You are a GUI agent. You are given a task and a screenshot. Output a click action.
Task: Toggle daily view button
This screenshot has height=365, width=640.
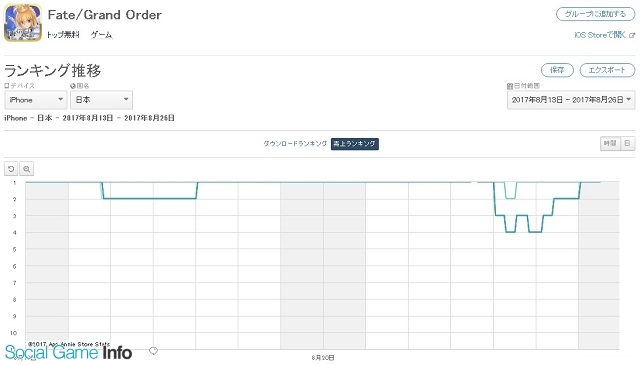tap(627, 143)
